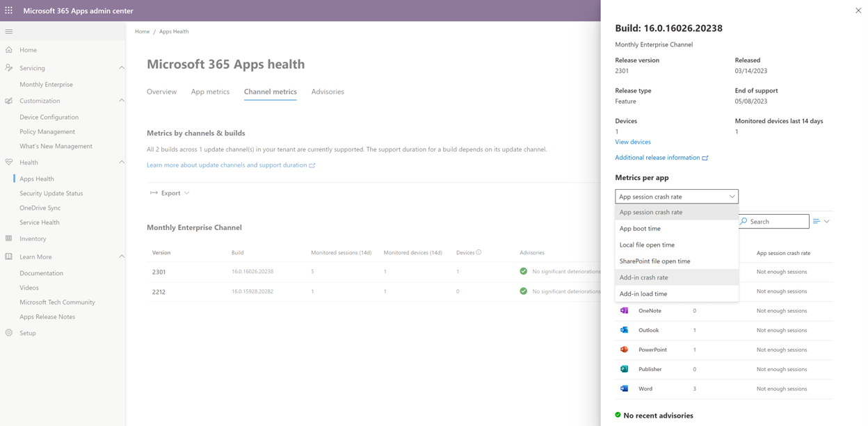Open the View devices link

pyautogui.click(x=633, y=142)
